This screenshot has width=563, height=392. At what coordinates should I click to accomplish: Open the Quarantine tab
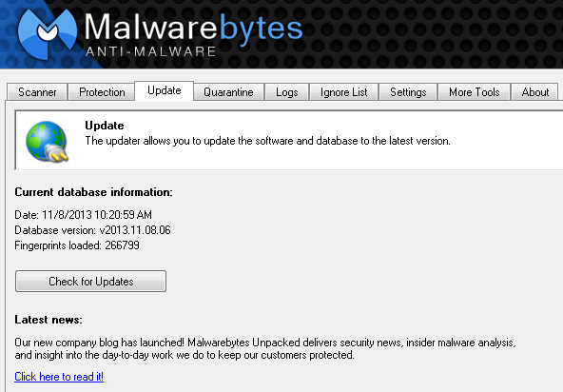coord(228,92)
